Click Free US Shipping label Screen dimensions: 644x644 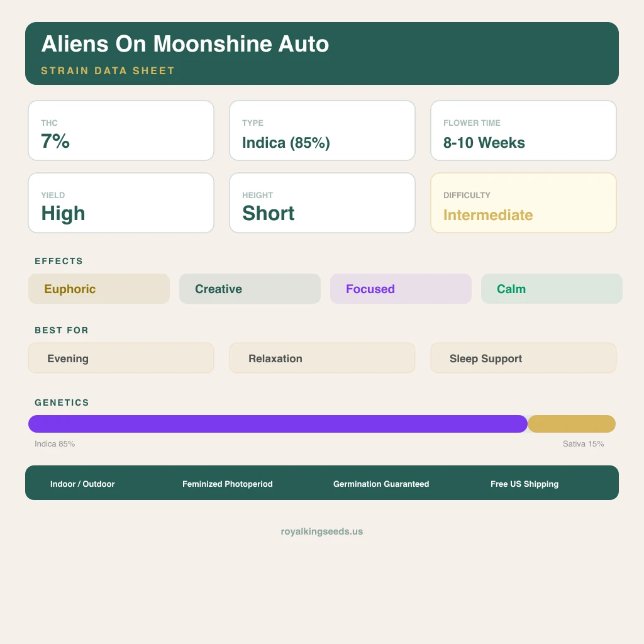525,484
